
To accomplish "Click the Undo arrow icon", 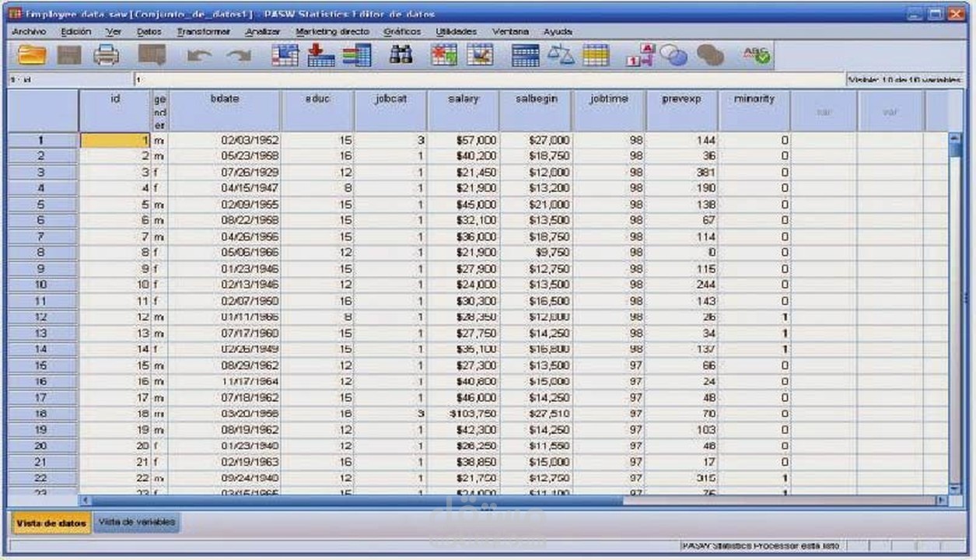I will (x=202, y=54).
